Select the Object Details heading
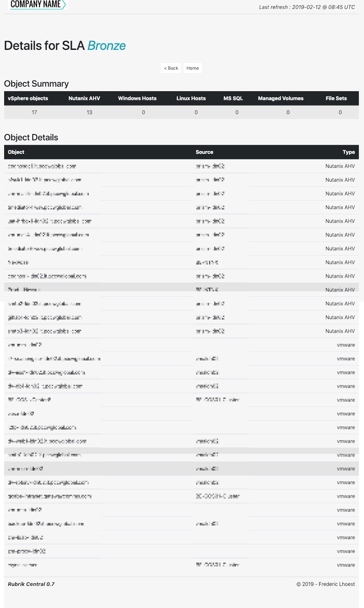Image resolution: width=364 pixels, height=608 pixels. coord(31,138)
